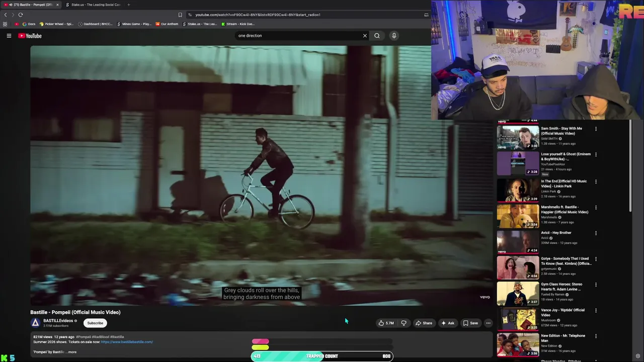Open the BASTILLEvideos channel avatar
This screenshot has width=644, height=362.
35,323
